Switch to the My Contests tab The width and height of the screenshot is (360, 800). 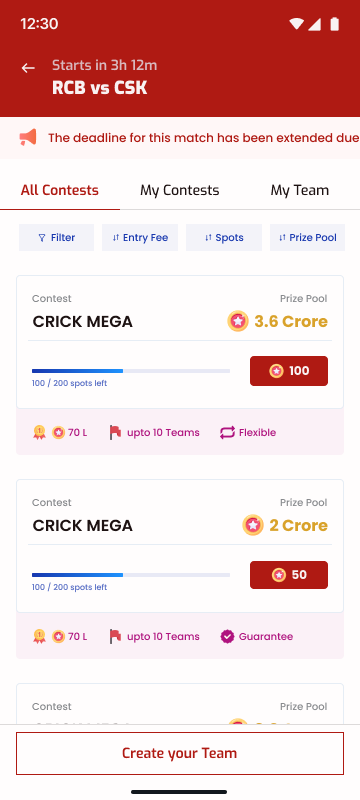(x=179, y=190)
